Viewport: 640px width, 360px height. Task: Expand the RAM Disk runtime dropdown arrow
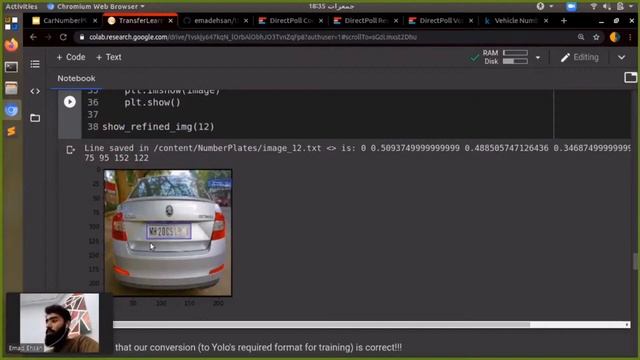tap(538, 58)
